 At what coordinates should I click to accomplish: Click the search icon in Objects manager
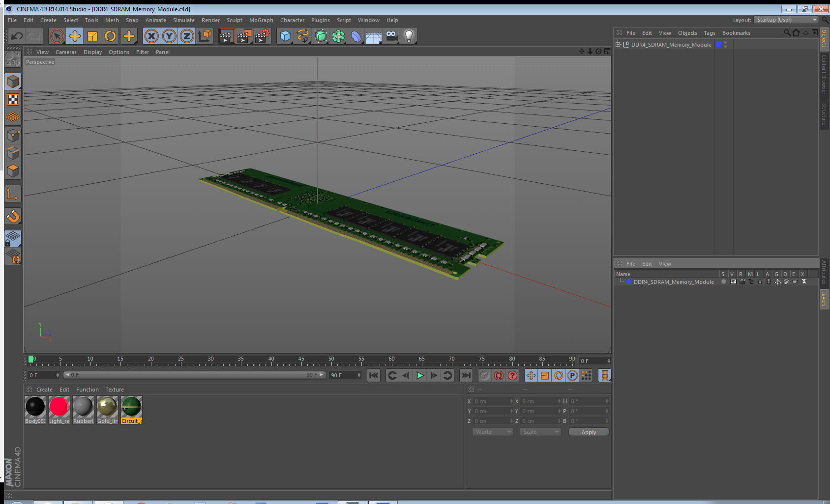[787, 33]
